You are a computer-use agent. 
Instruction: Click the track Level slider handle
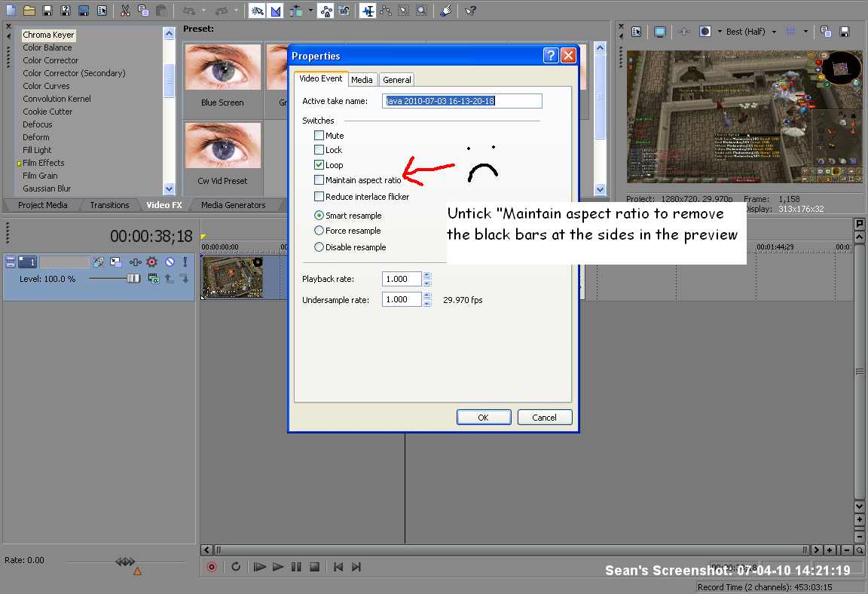click(x=133, y=279)
